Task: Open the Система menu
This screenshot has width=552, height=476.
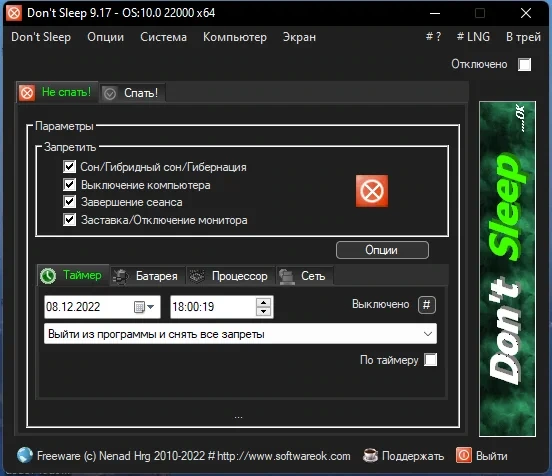Action: (163, 37)
